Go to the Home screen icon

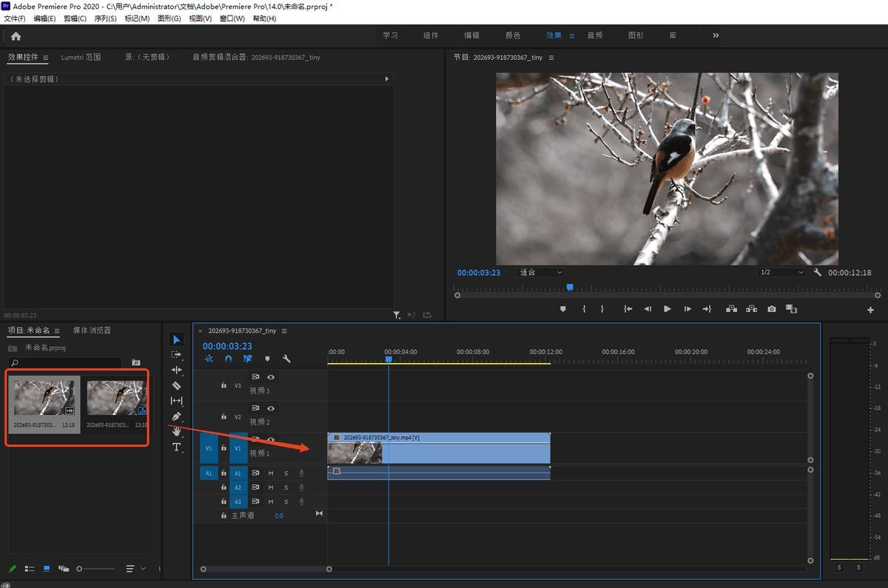click(x=16, y=36)
